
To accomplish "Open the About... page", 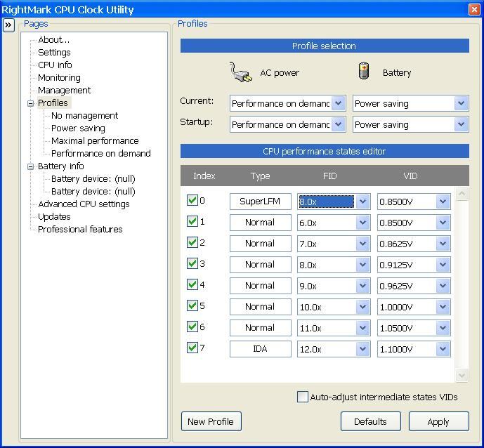I will tap(53, 40).
